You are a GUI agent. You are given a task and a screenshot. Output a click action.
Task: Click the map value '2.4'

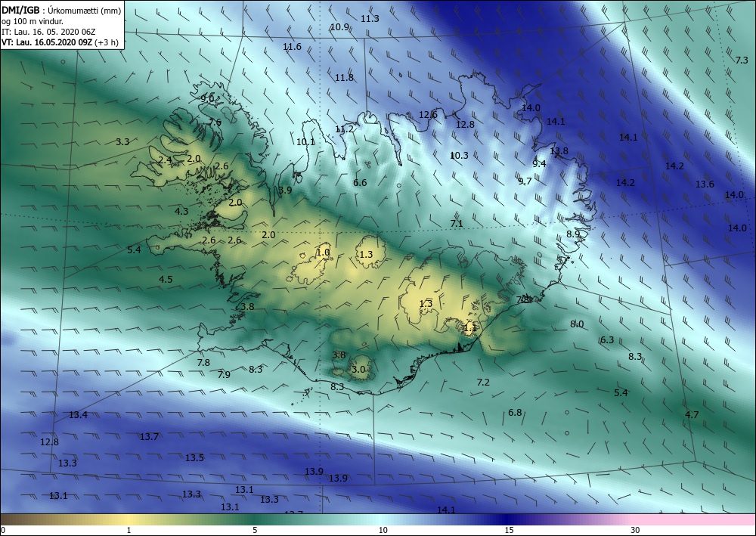click(x=165, y=160)
